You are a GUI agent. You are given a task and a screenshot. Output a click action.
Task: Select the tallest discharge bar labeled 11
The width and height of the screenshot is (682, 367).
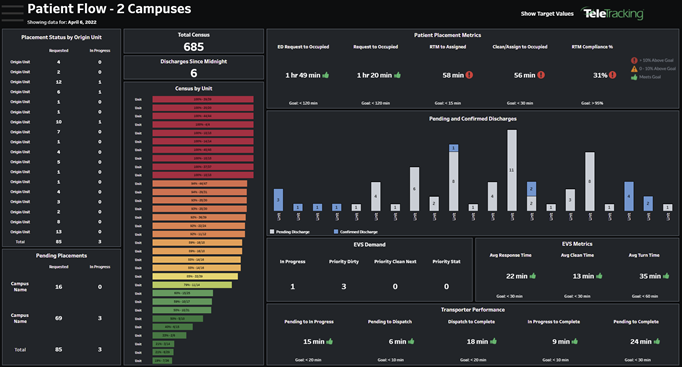[x=512, y=170]
